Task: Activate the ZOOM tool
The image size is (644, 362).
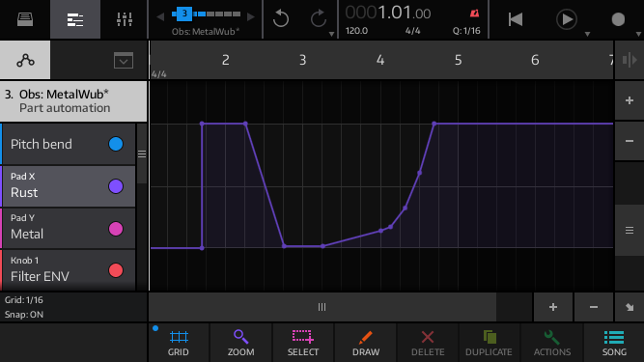Action: point(240,343)
